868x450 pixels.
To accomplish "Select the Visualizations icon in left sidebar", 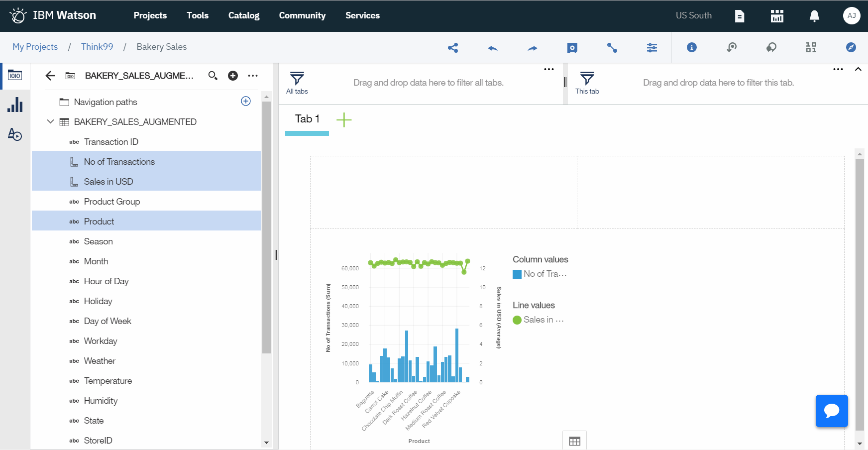I will point(15,105).
